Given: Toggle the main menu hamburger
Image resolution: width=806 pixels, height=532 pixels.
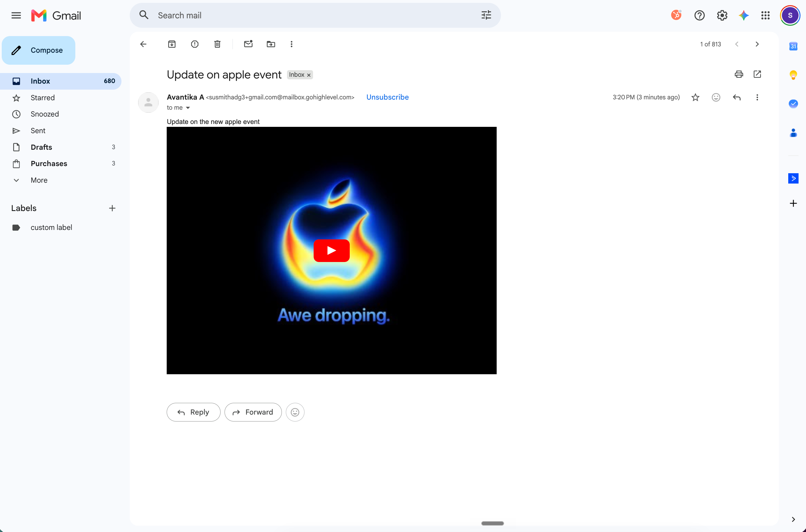Looking at the screenshot, I should click(16, 15).
